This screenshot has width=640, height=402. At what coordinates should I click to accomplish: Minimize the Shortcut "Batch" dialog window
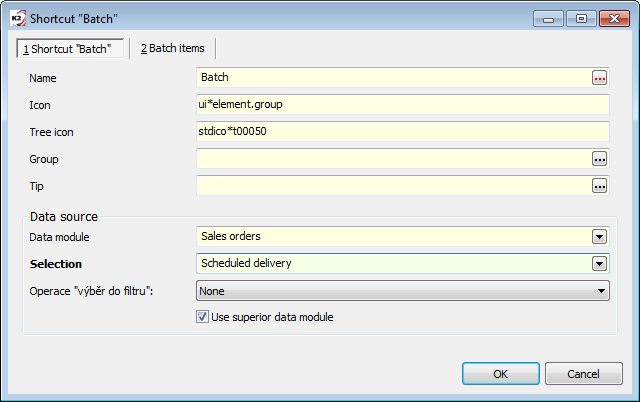point(548,17)
